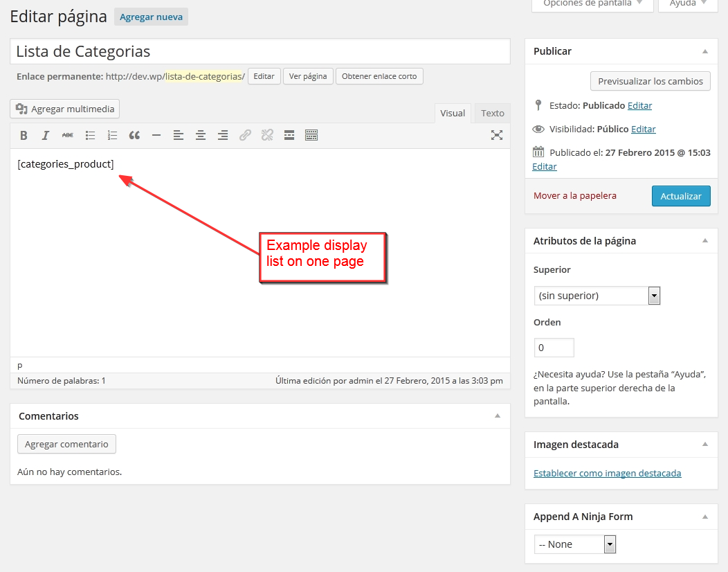Apply strikethrough formatting icon
728x572 pixels.
(x=68, y=135)
